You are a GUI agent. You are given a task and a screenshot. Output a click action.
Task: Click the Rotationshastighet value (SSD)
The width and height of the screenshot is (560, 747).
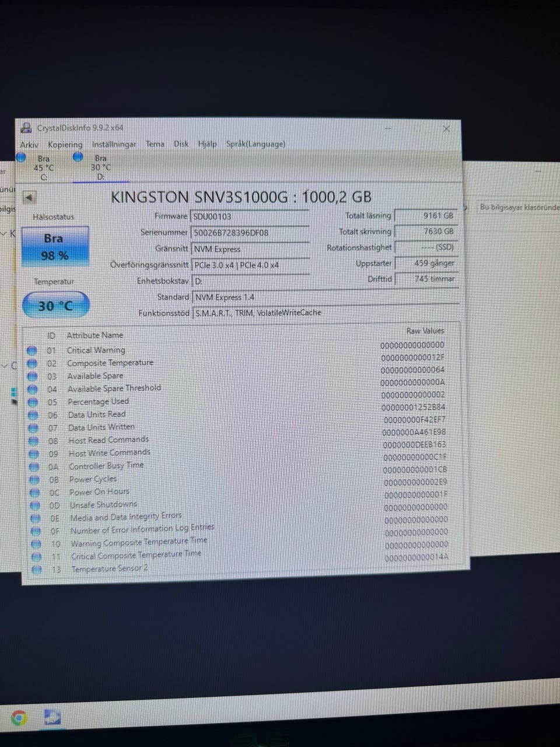point(426,247)
